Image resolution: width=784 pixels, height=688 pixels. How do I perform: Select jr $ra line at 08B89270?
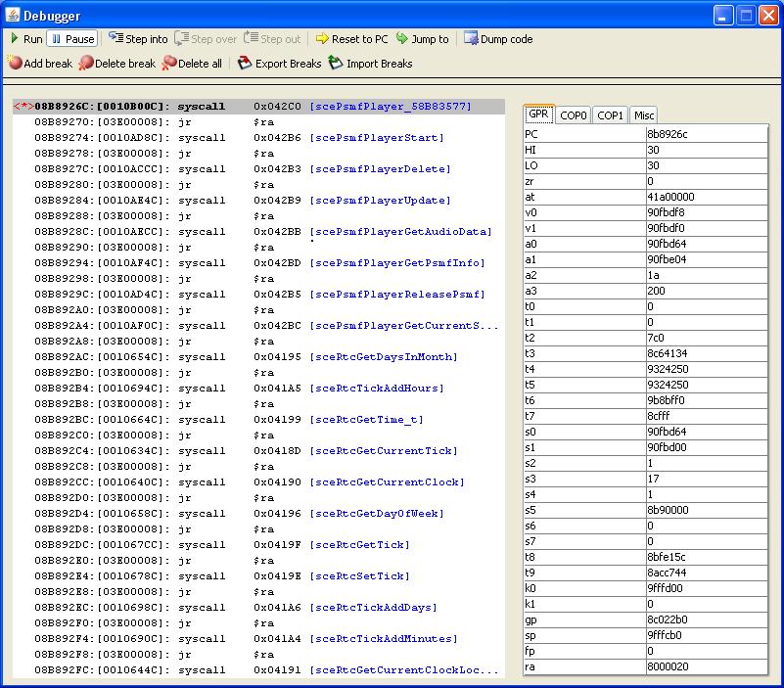click(x=258, y=122)
